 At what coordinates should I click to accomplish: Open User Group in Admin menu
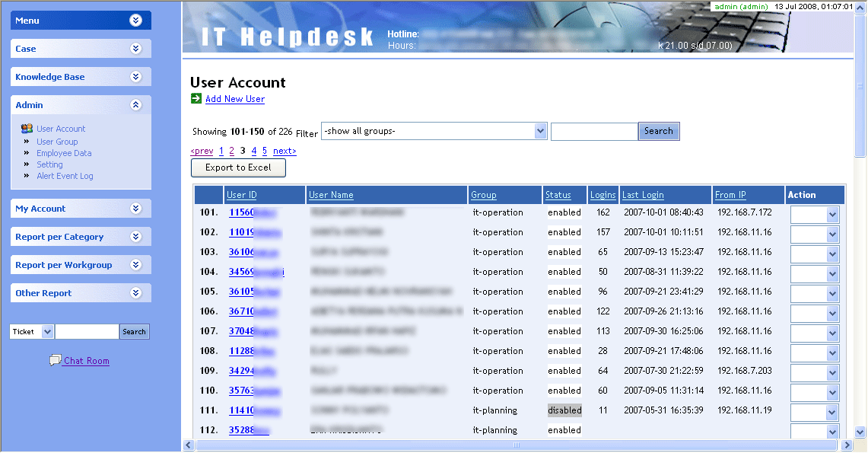(57, 142)
